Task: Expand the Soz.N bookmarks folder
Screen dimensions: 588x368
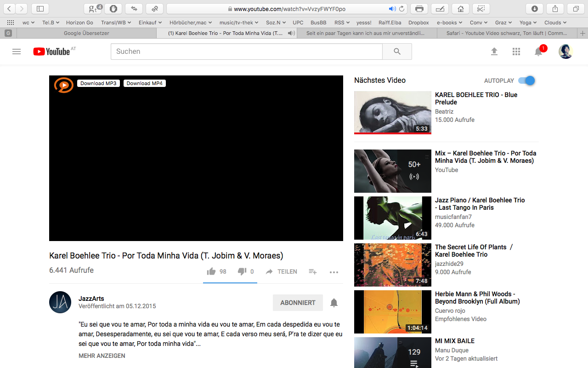Action: pos(276,23)
